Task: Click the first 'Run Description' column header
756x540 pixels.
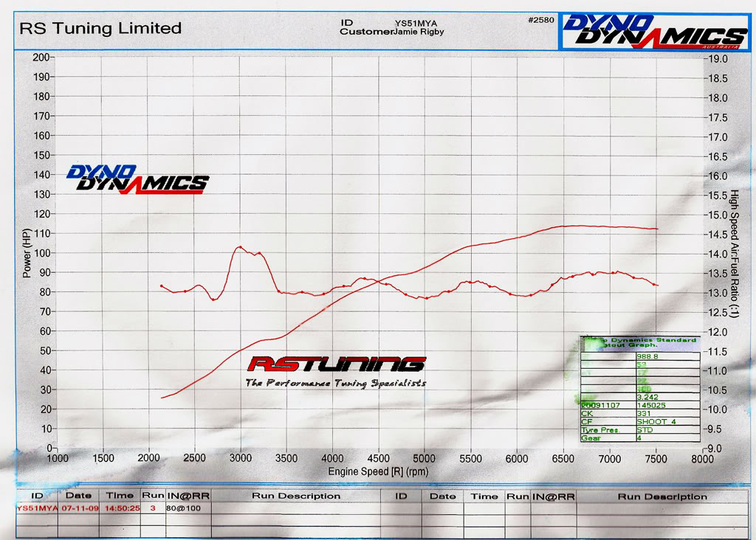Action: click(296, 496)
